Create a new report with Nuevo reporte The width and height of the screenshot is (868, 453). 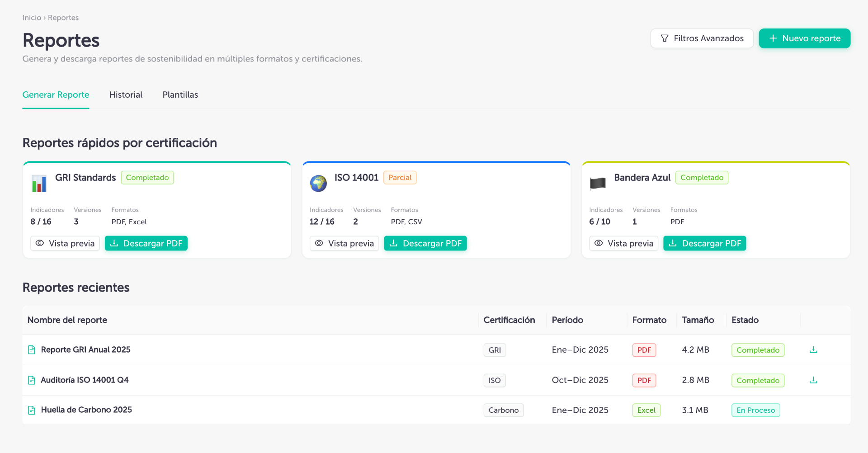pos(805,38)
